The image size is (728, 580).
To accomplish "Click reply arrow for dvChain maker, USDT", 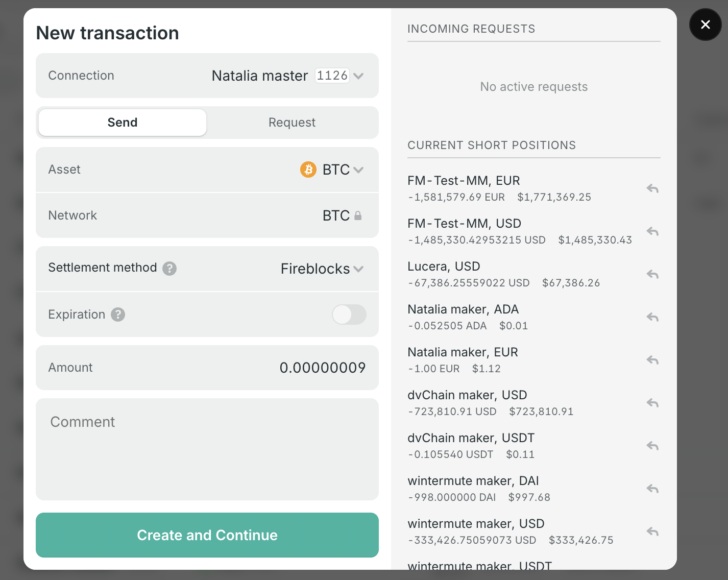I will point(652,446).
